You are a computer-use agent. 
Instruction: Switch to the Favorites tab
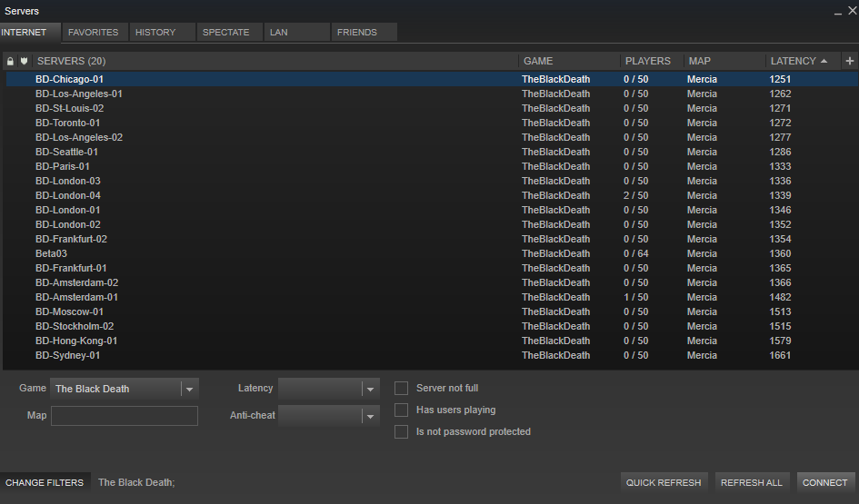pyautogui.click(x=94, y=33)
